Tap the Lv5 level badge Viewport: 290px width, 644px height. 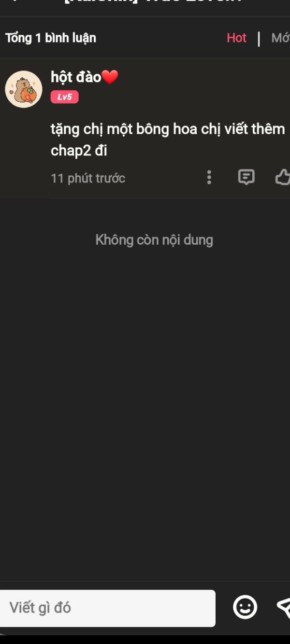coord(64,97)
